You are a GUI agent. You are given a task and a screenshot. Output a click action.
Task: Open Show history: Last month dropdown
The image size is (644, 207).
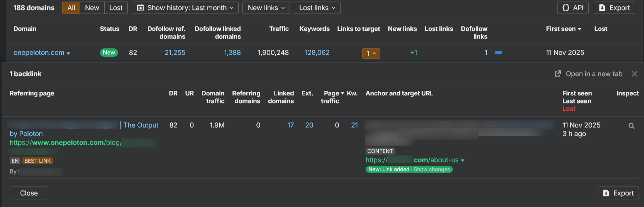tap(185, 8)
